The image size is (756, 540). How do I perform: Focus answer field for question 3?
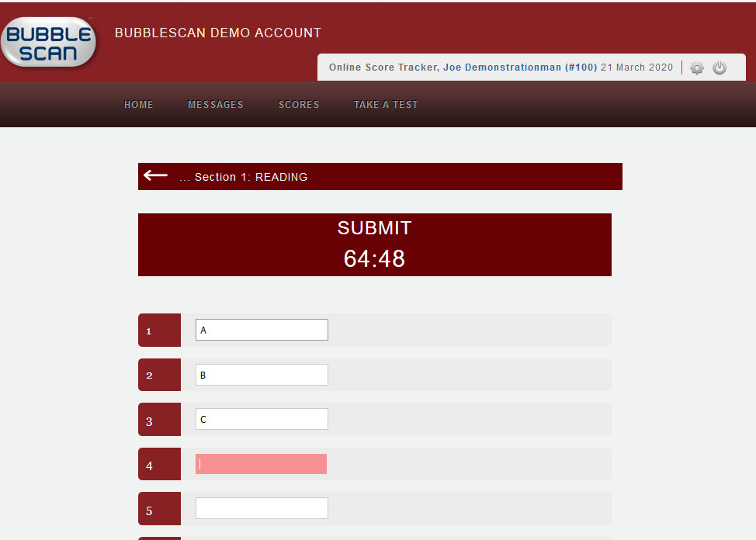[262, 419]
